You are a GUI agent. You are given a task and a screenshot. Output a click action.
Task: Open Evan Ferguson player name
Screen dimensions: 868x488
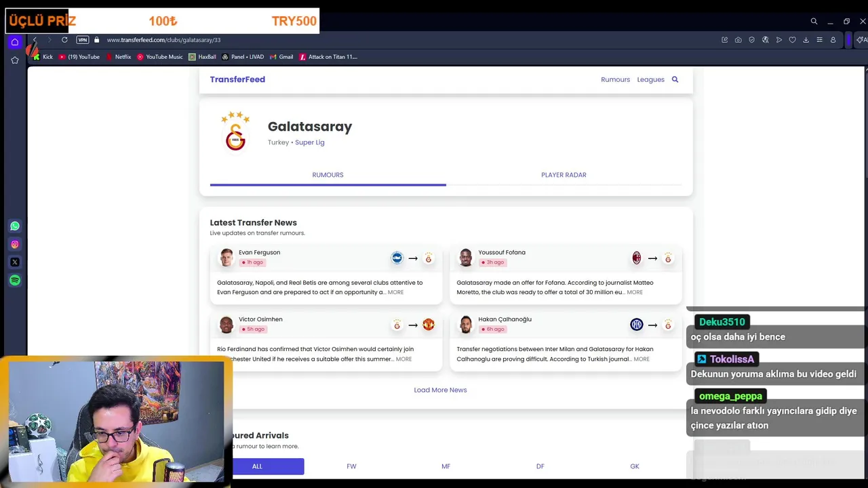coord(259,252)
